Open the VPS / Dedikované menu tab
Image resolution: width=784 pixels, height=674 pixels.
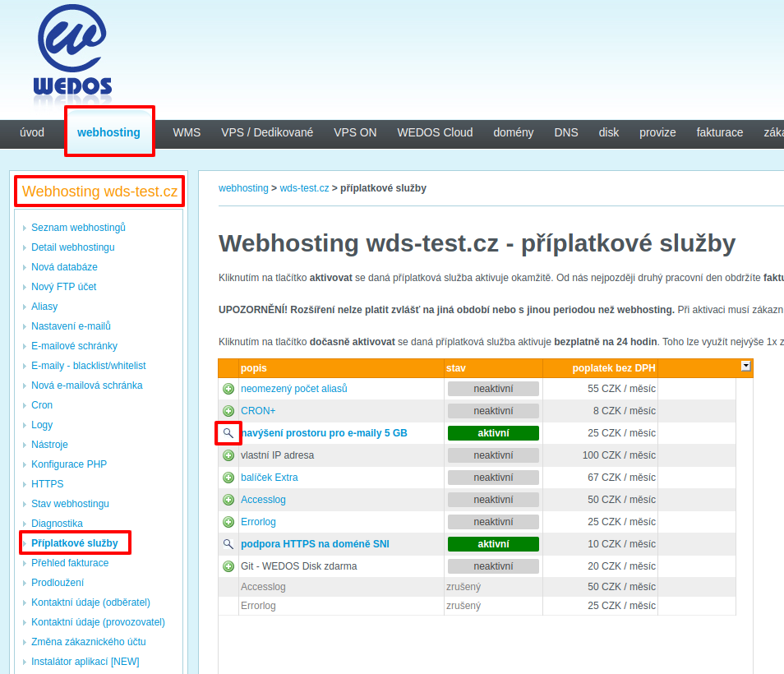coord(267,132)
